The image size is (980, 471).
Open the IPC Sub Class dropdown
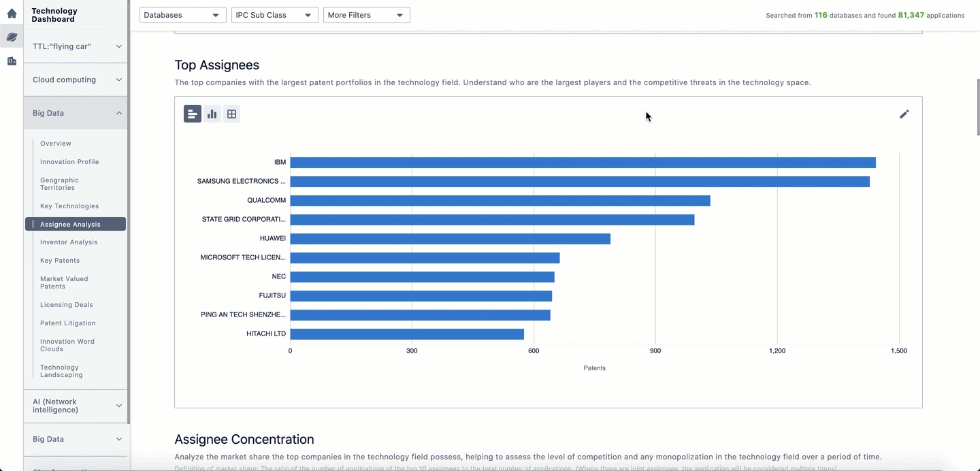pyautogui.click(x=274, y=15)
